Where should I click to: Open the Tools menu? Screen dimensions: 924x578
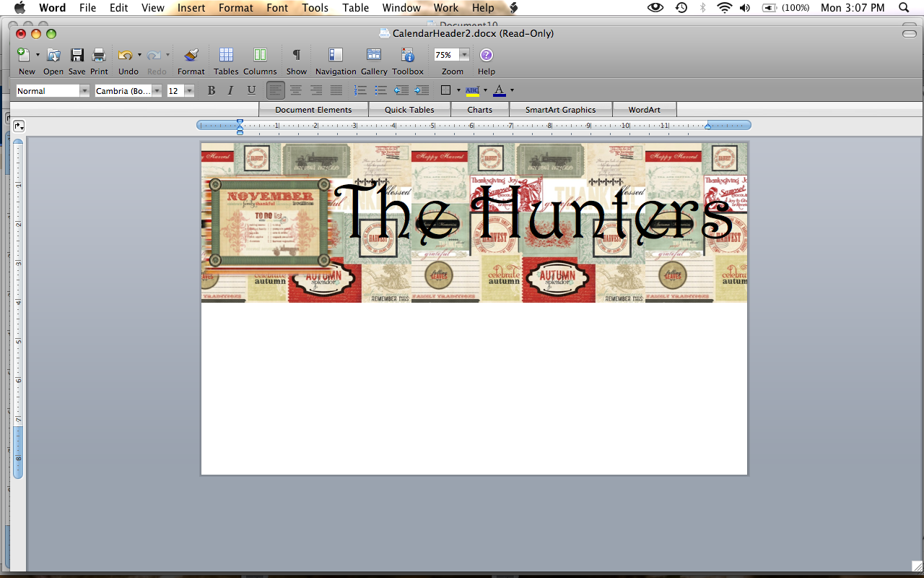pos(315,8)
